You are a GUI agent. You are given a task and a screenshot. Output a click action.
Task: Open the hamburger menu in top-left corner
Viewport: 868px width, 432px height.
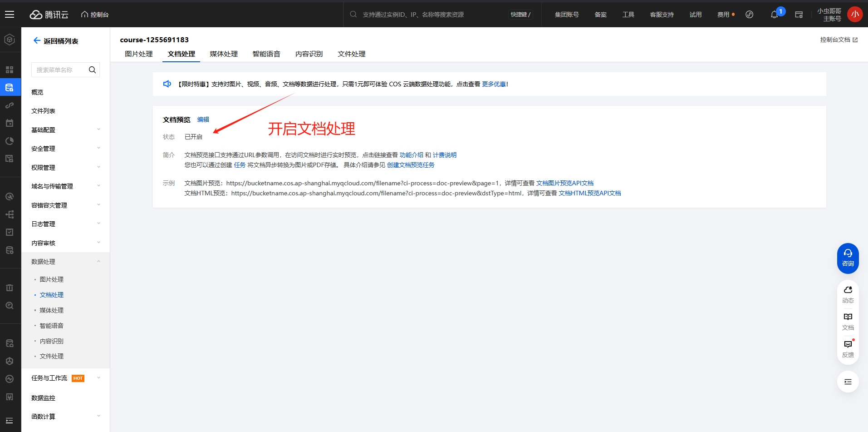tap(10, 15)
